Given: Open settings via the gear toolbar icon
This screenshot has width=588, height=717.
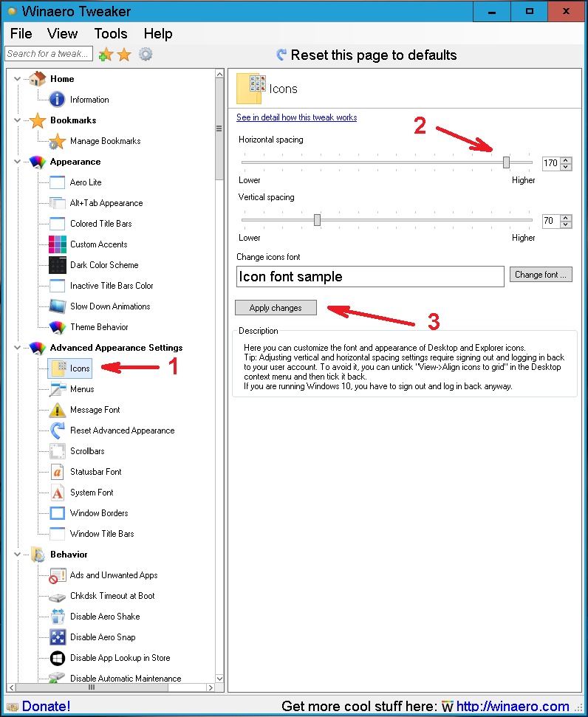Looking at the screenshot, I should pos(146,55).
